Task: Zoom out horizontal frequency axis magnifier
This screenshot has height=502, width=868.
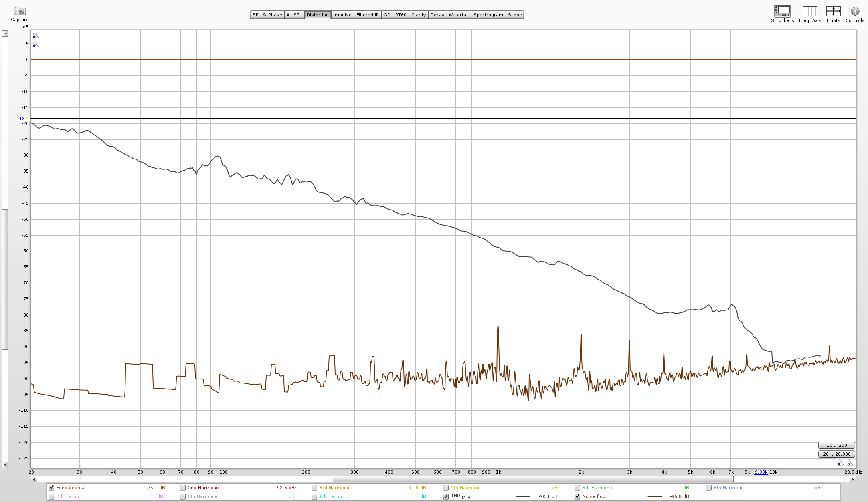Action: point(840,463)
